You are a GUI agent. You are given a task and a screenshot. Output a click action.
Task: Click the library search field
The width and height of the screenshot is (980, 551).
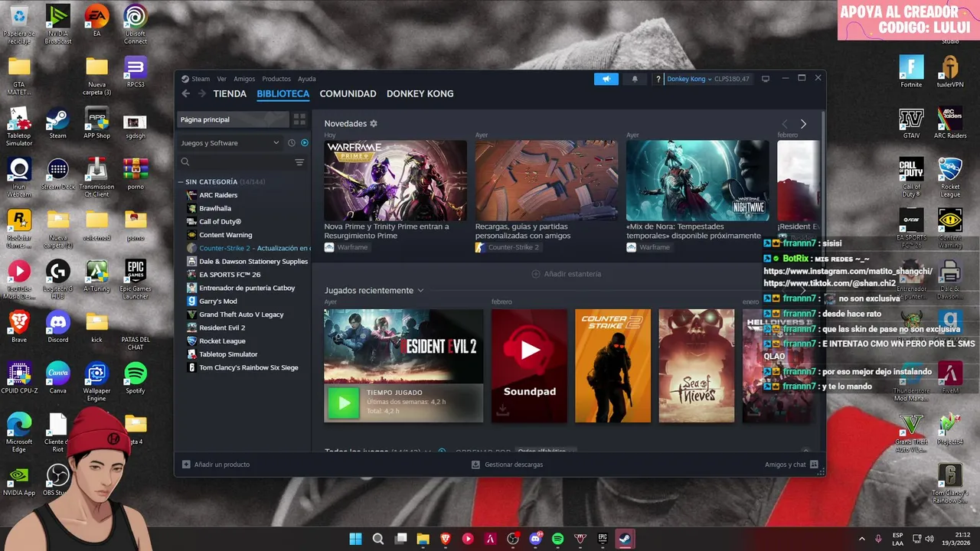[235, 162]
